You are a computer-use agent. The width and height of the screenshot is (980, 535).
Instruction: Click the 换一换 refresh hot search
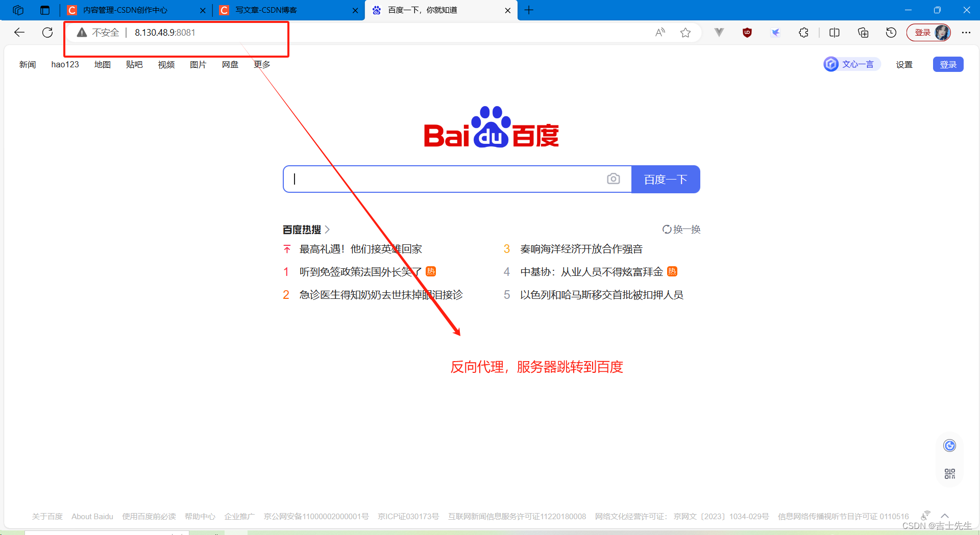[x=681, y=230]
